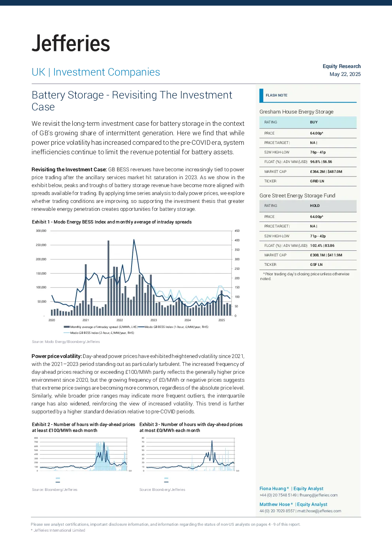Click analyst name 'Matthew Hose * | Equity Analyst'
Image resolution: width=392 pixels, height=555 pixels.
click(x=293, y=504)
